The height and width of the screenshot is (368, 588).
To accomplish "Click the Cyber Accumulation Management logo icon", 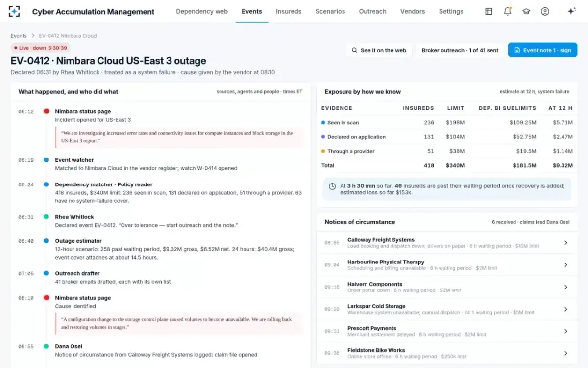I will (15, 11).
